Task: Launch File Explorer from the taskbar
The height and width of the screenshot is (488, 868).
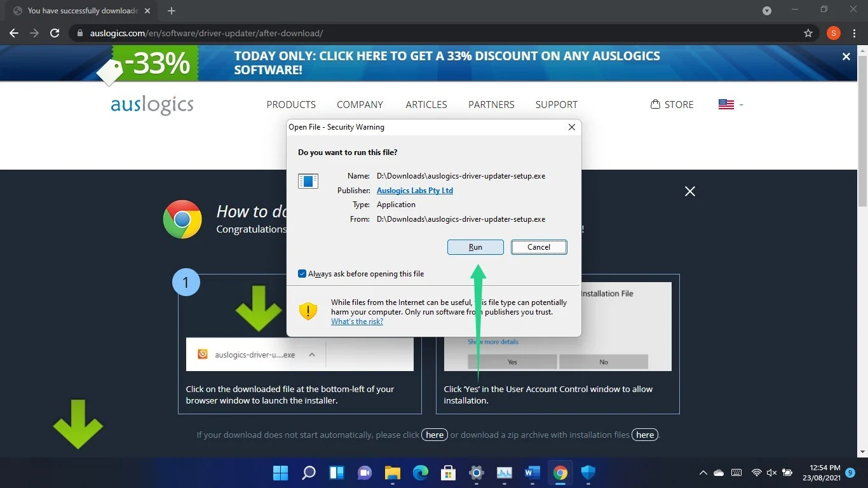Action: click(393, 473)
